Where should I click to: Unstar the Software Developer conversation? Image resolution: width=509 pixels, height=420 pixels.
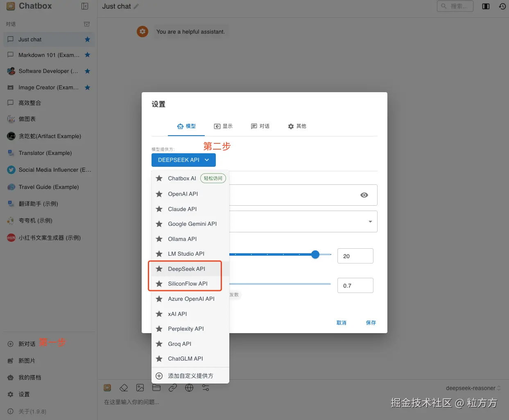pos(87,71)
